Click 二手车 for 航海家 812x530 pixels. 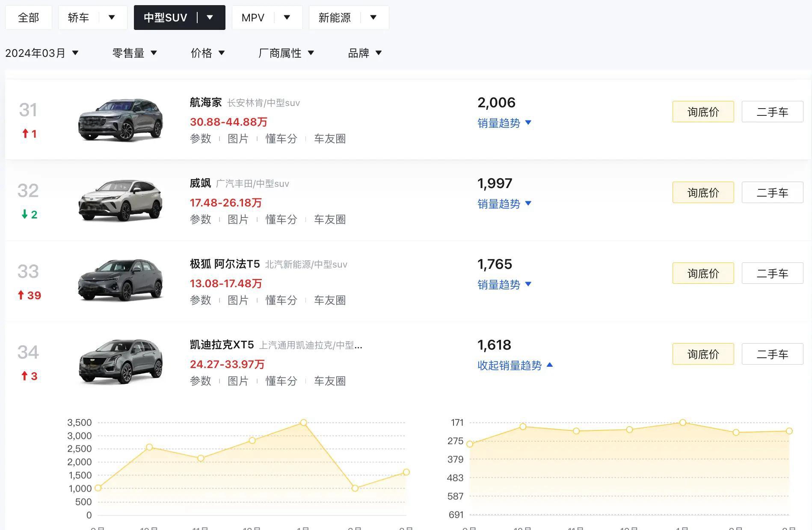pos(773,112)
